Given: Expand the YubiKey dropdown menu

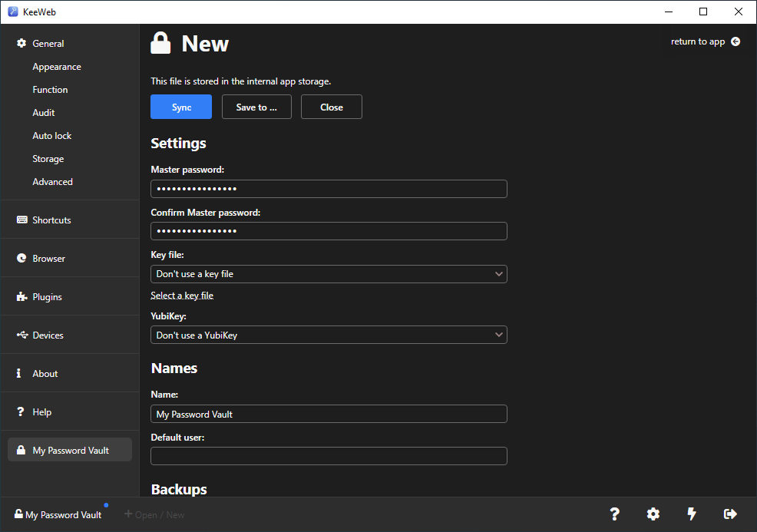Looking at the screenshot, I should tap(329, 335).
